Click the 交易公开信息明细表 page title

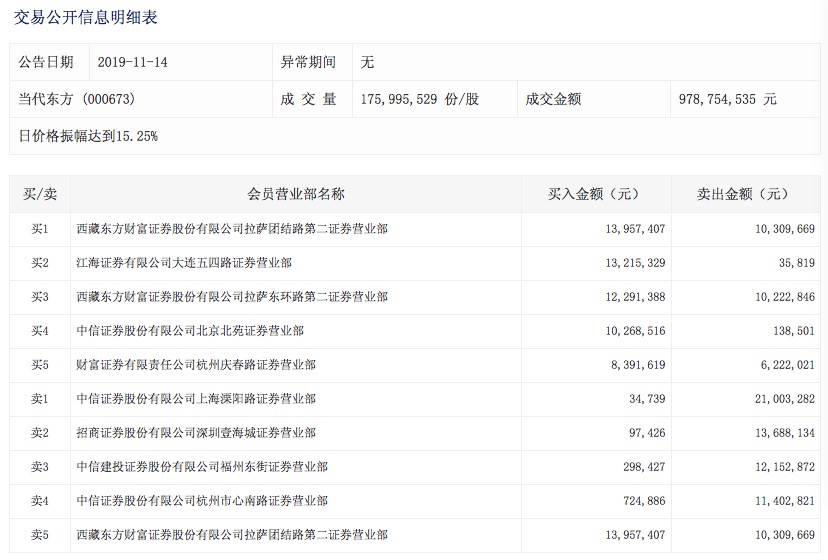coord(86,18)
